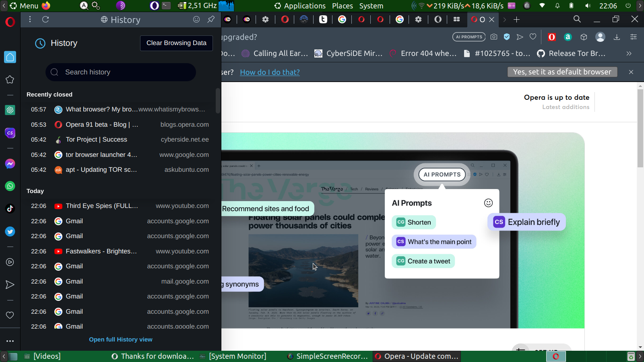Switch to the speed dial grid tab
This screenshot has height=362, width=644.
point(456,19)
